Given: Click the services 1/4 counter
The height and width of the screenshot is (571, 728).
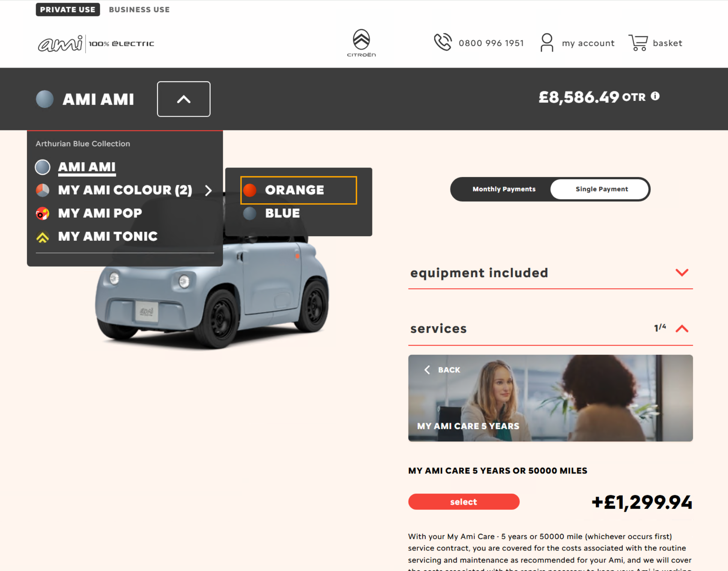Looking at the screenshot, I should click(x=660, y=327).
